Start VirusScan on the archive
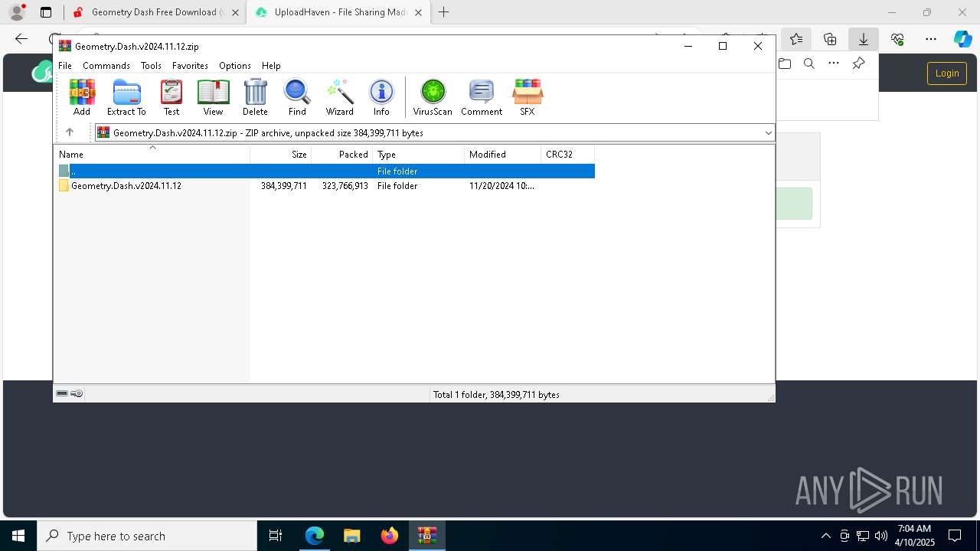The width and height of the screenshot is (980, 551). (433, 97)
